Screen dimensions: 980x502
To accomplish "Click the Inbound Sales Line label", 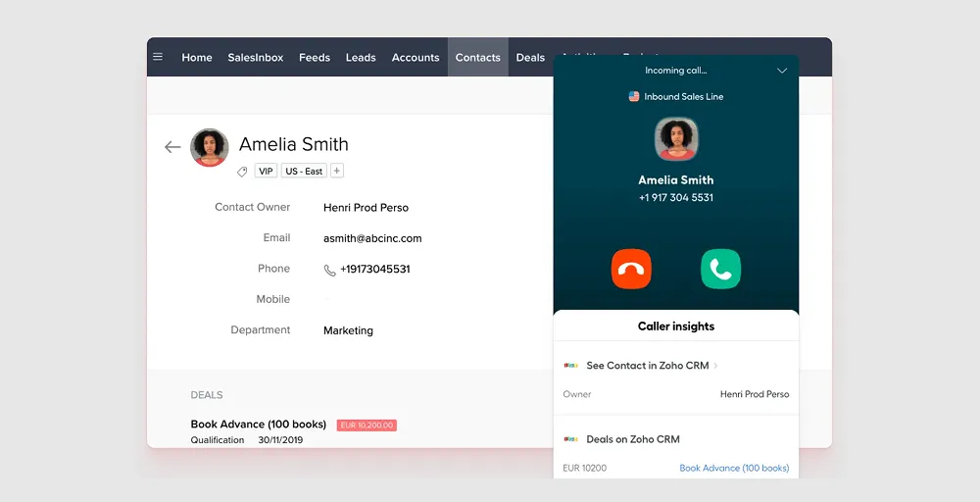I will [684, 96].
